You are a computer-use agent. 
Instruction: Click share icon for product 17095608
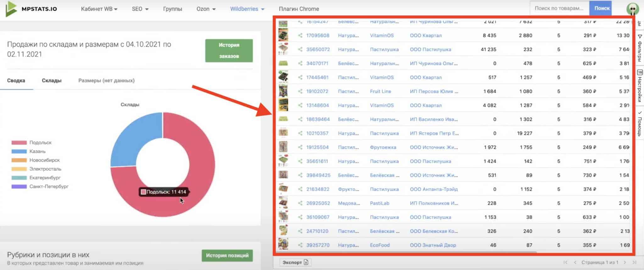pyautogui.click(x=300, y=36)
